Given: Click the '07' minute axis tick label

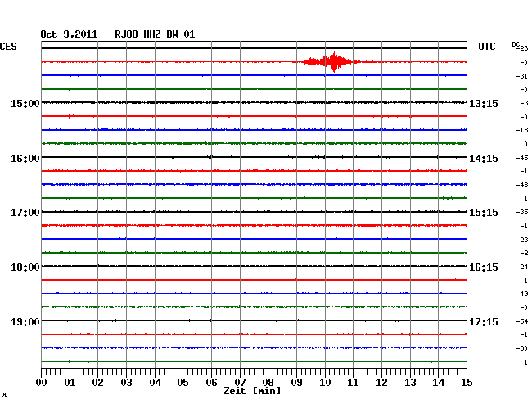Looking at the screenshot, I should (x=240, y=382).
